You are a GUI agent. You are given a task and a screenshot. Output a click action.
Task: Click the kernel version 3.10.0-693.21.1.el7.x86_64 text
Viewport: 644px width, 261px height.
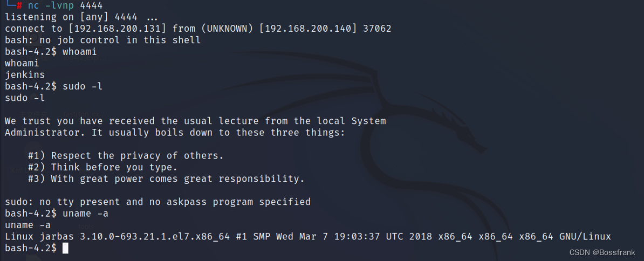[155, 237]
